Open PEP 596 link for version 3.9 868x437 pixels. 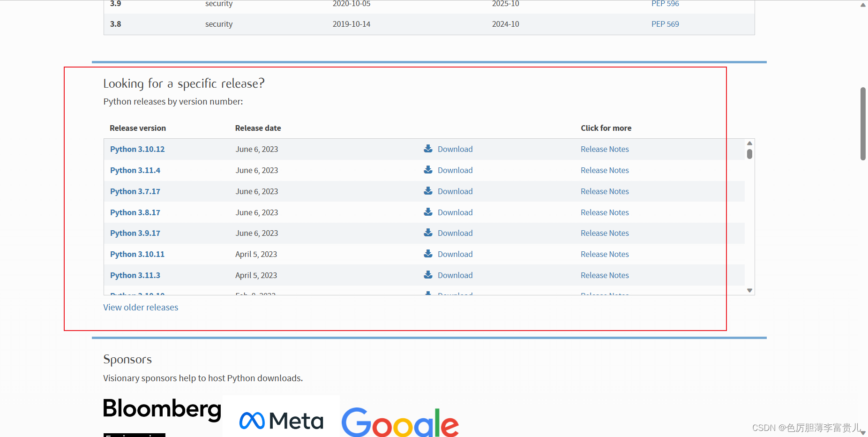(x=665, y=4)
